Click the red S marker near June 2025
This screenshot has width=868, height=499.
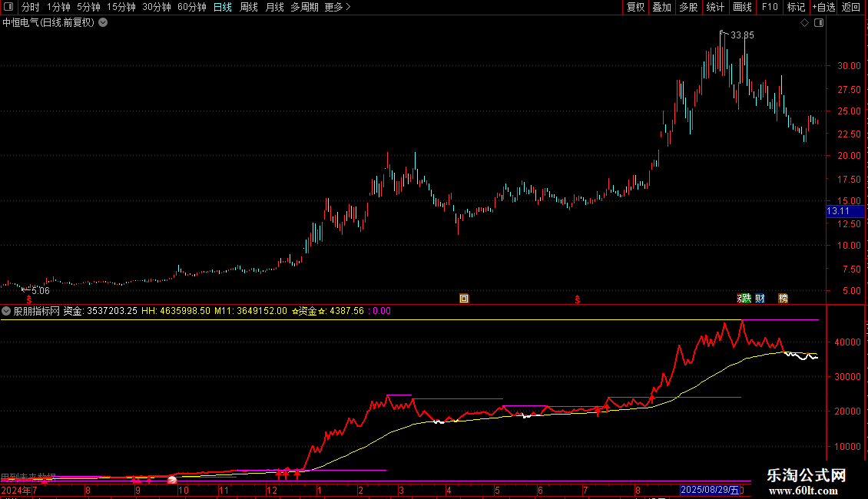[578, 299]
